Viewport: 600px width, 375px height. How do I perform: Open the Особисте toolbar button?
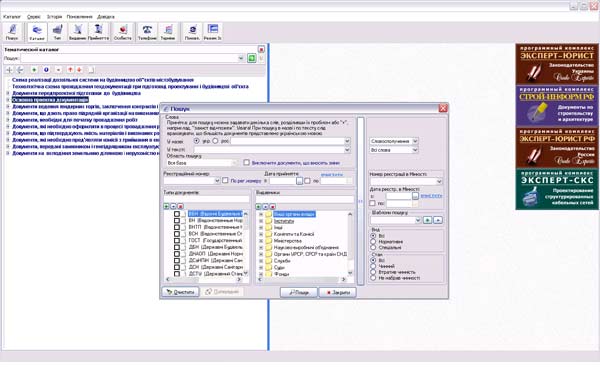pos(123,32)
